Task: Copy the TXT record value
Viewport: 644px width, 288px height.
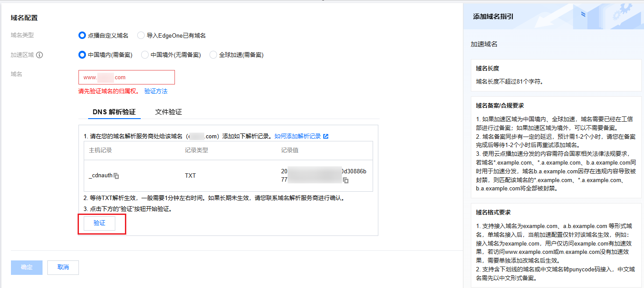Action: pyautogui.click(x=346, y=180)
